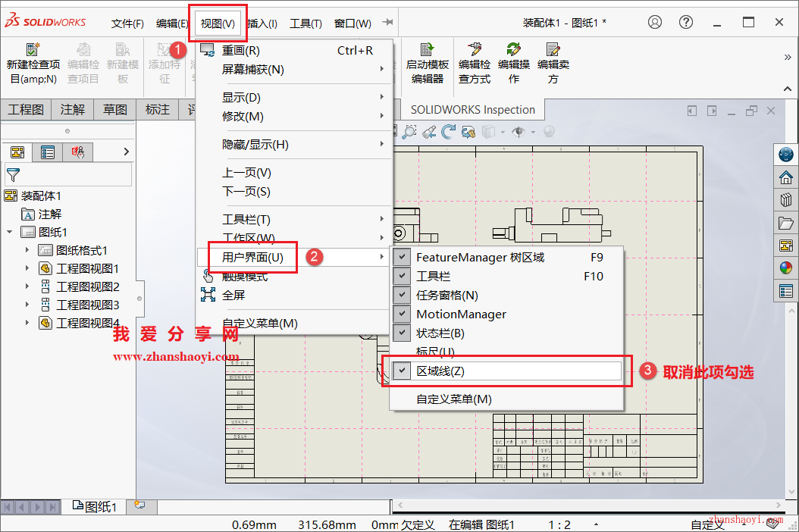
Task: Expand the toolbar overflow double chevron
Action: 788,57
